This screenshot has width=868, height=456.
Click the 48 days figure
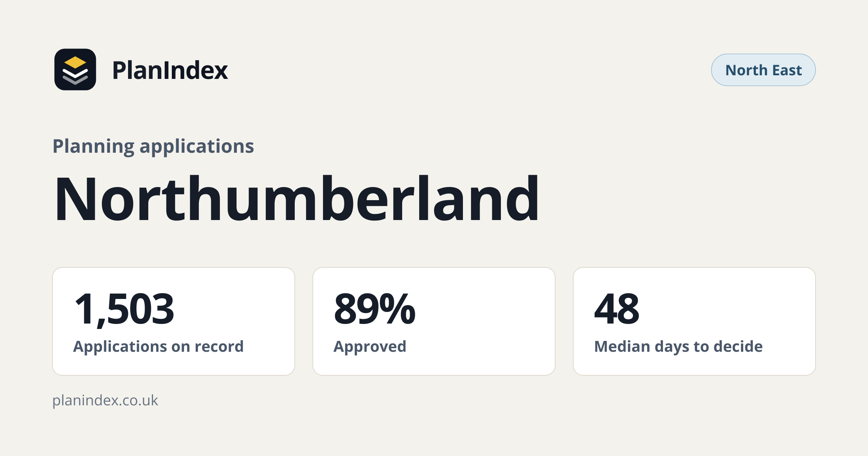tap(617, 308)
